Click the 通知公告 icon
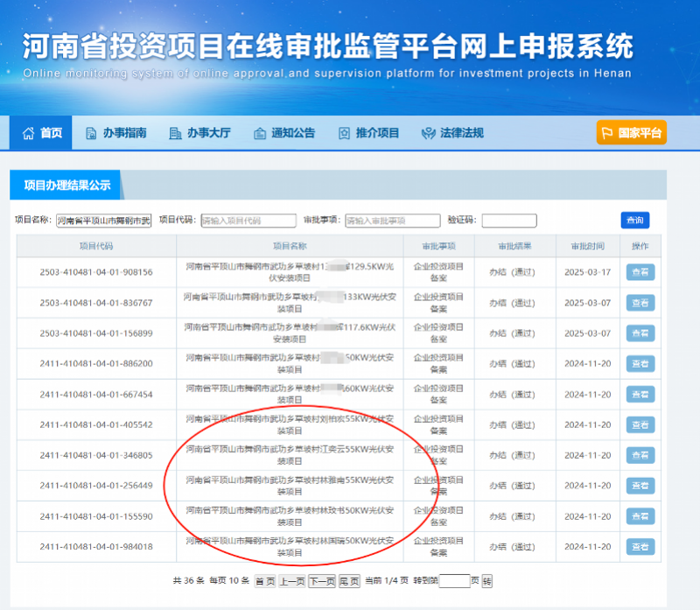Viewport: 700px width, 610px height. click(259, 133)
